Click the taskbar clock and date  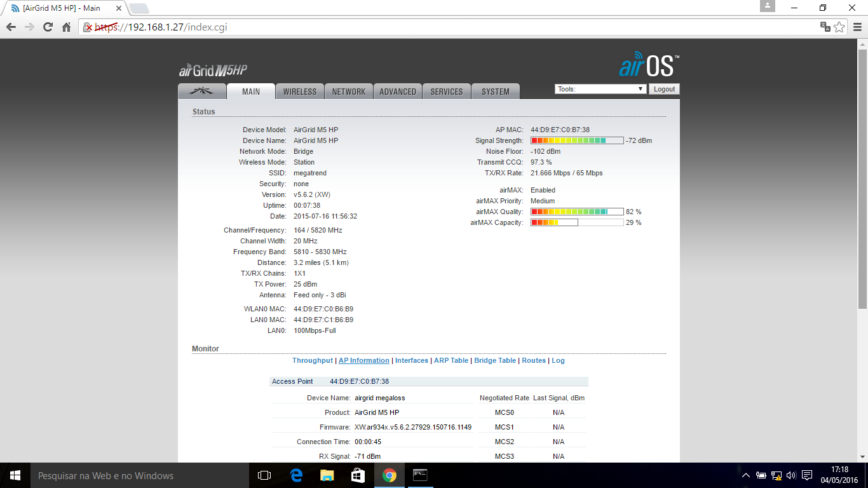pos(839,475)
